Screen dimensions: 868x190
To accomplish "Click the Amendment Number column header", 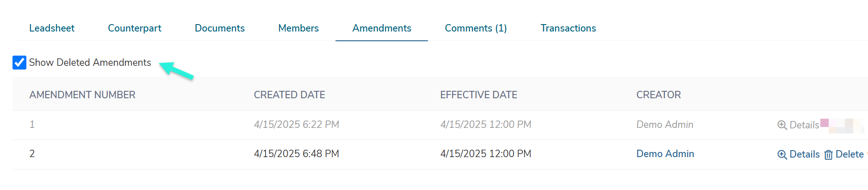I will (x=82, y=95).
